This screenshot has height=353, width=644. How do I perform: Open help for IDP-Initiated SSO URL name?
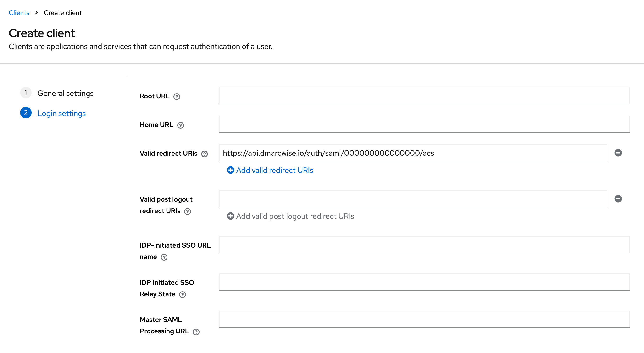[164, 258]
